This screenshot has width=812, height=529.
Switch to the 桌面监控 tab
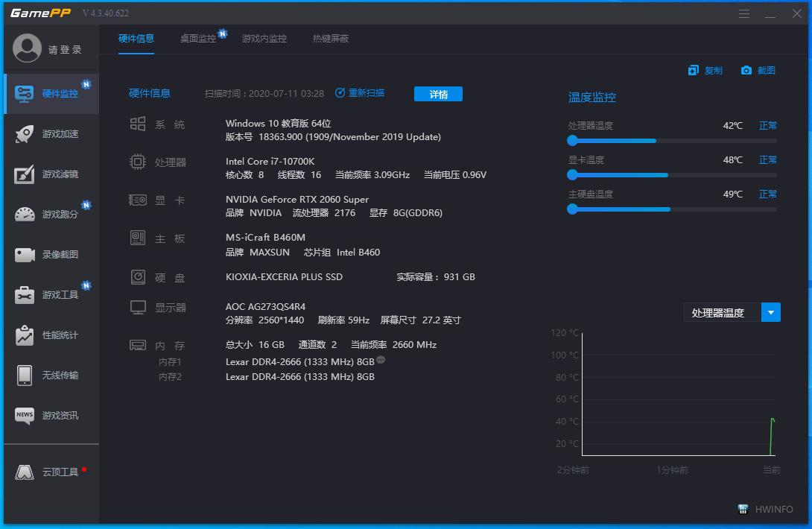(x=197, y=39)
